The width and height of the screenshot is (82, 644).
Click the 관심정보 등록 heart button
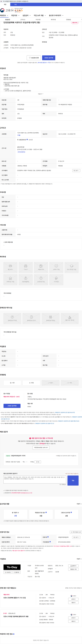click(34, 58)
